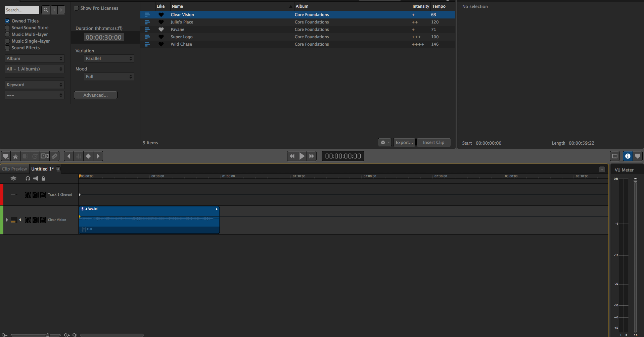Check the Sound Effects filter
Screen dimensions: 644x337
(7, 48)
